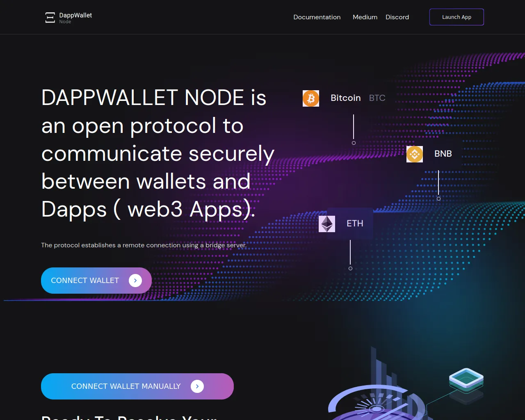Launch the app via Launch App button
This screenshot has width=525, height=420.
tap(457, 17)
